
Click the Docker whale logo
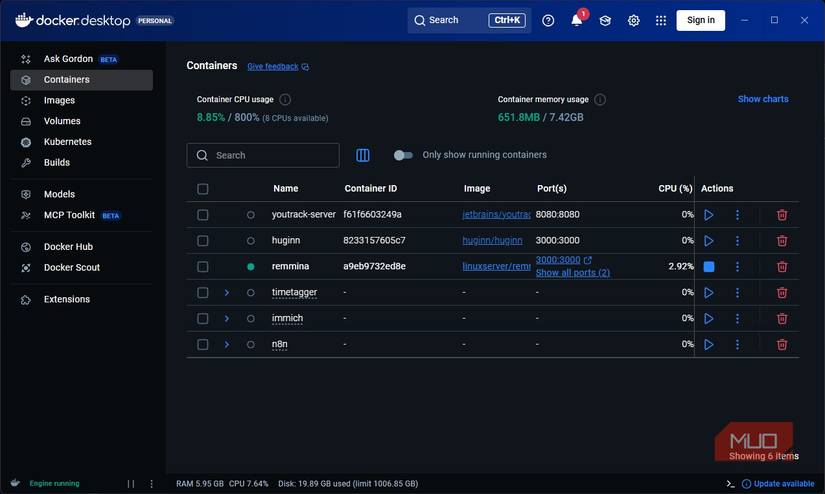pos(24,21)
